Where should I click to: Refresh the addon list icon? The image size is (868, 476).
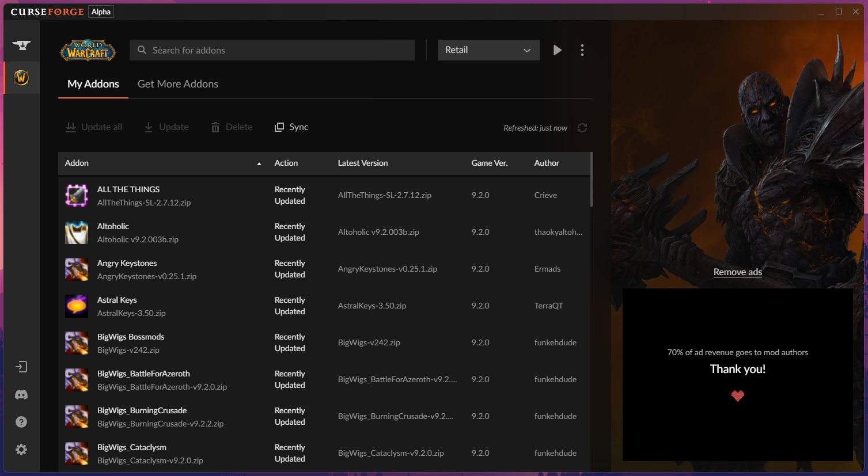(582, 128)
